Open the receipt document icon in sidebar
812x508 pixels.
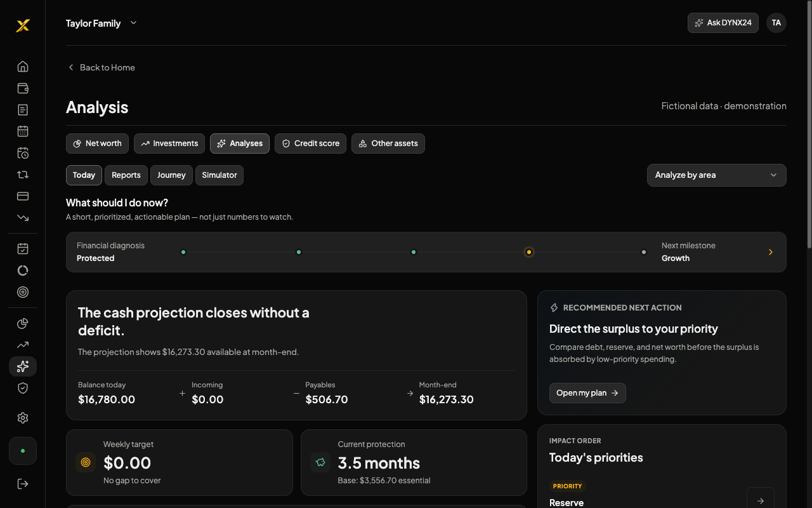(23, 110)
